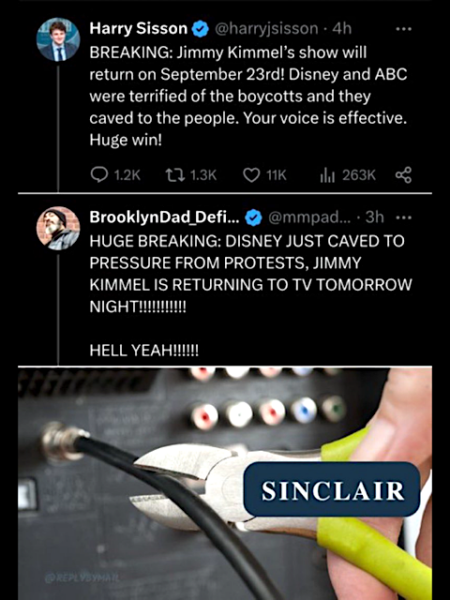Viewport: 450px width, 600px height.
Task: Like Harry Sisson's tweet with the heart icon
Action: pos(251,175)
